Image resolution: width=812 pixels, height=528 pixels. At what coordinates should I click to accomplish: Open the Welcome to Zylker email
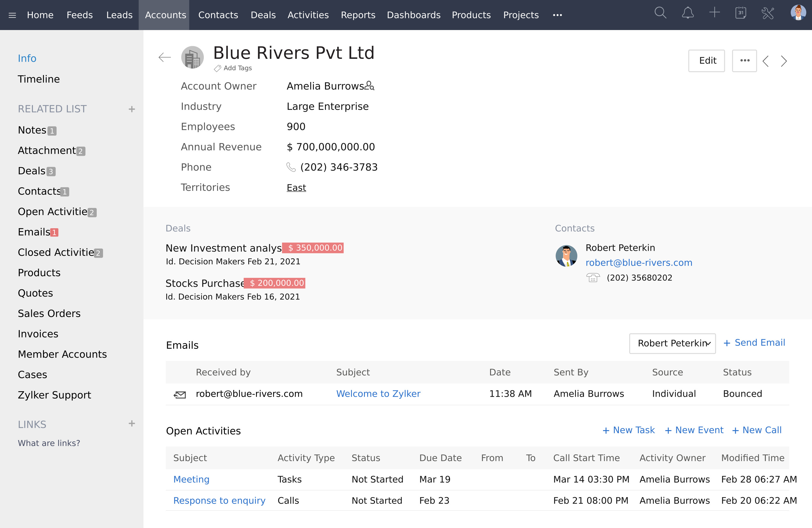378,394
